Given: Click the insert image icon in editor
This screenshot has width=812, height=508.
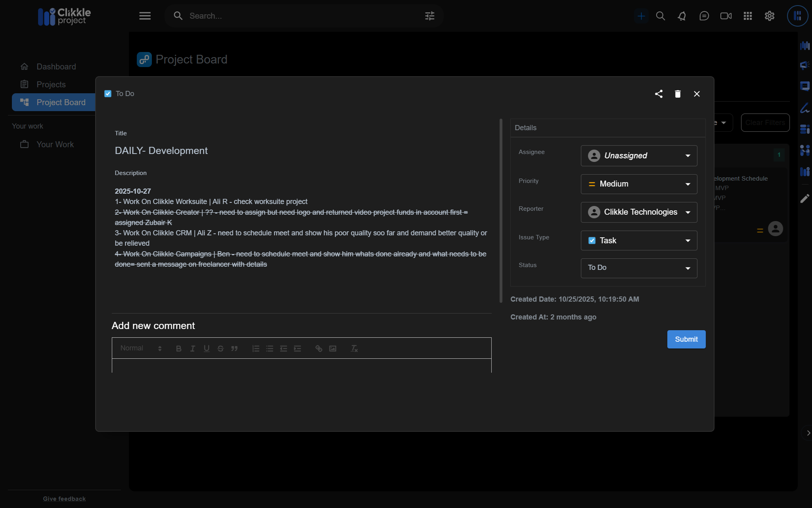Looking at the screenshot, I should click(x=333, y=348).
